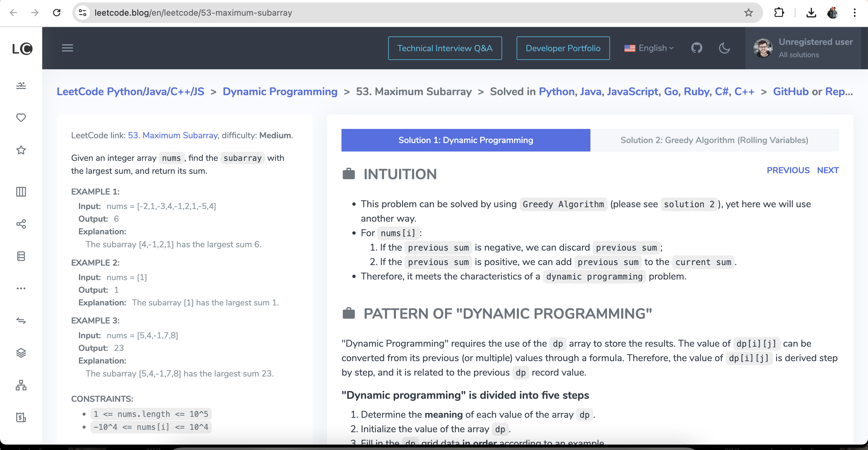Click the heart icon in the sidebar
868x450 pixels.
[21, 117]
